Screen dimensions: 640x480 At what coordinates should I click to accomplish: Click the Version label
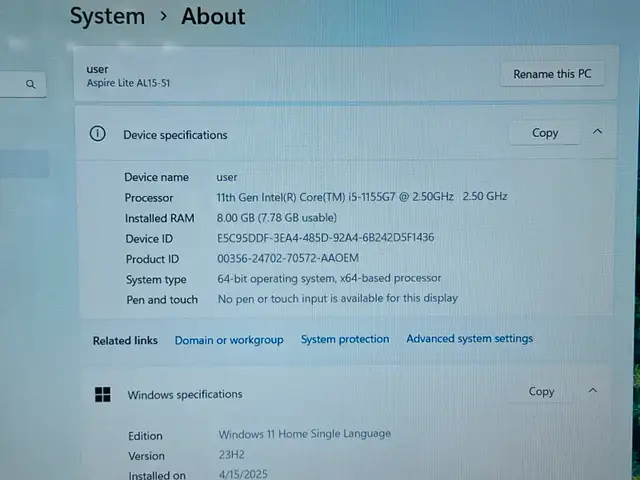pyautogui.click(x=147, y=456)
